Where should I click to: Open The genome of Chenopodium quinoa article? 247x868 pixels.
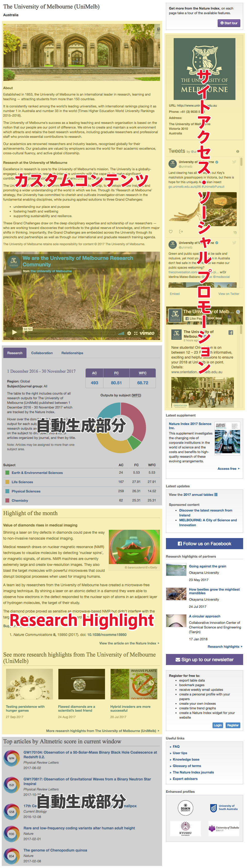(x=55, y=850)
